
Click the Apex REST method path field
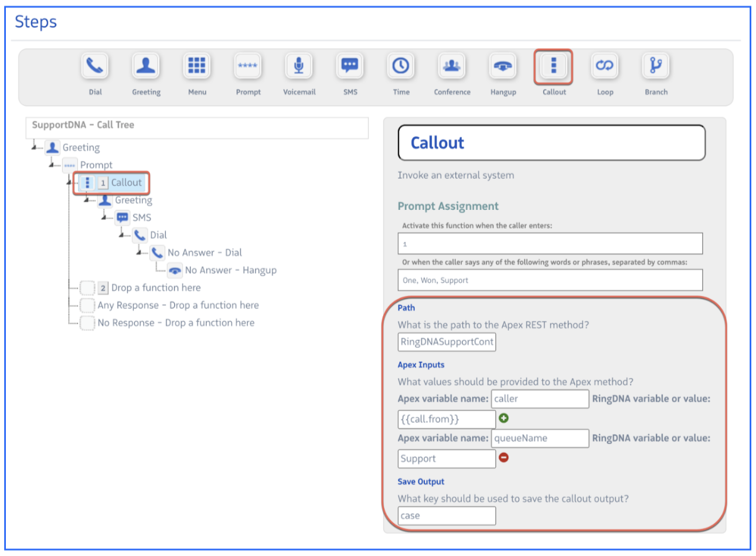coord(447,342)
